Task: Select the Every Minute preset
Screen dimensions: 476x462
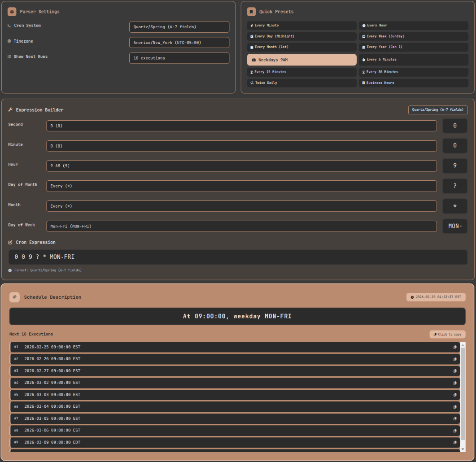Action: pos(301,25)
